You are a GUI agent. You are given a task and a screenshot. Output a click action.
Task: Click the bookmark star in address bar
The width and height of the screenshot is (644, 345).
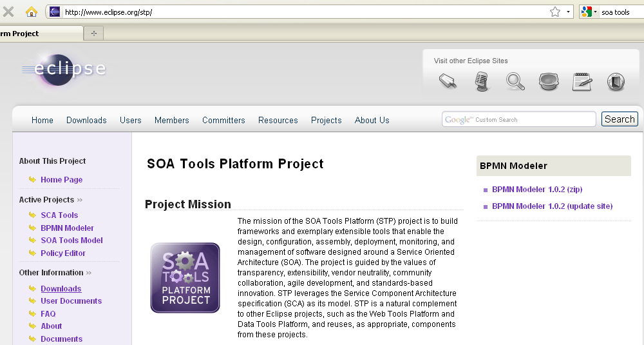point(554,12)
